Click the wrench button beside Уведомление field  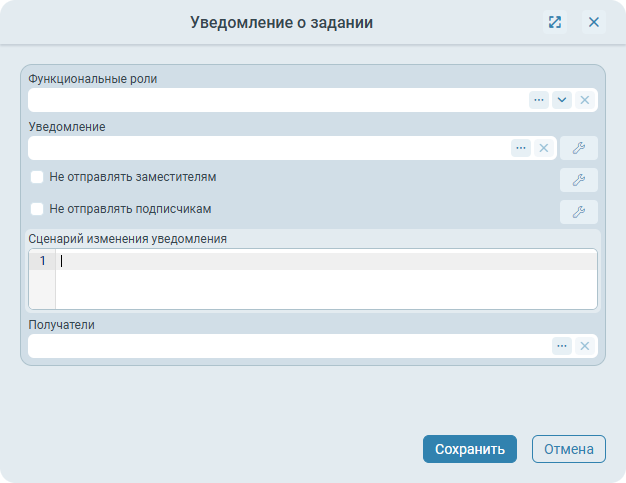click(x=578, y=148)
